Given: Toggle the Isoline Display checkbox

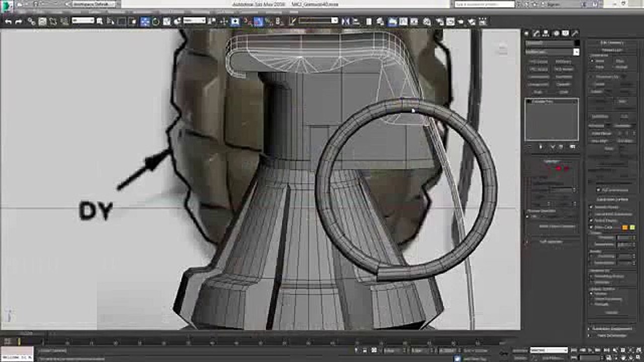Looking at the screenshot, I should (592, 221).
